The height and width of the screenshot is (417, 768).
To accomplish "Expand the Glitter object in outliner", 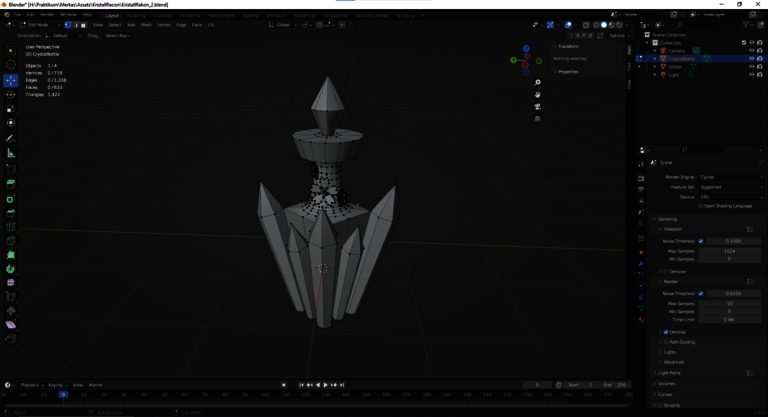I will pyautogui.click(x=655, y=67).
